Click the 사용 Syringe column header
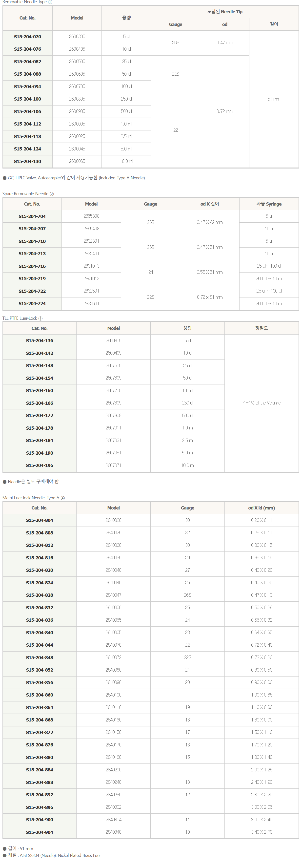The image size is (302, 868). coord(269,204)
